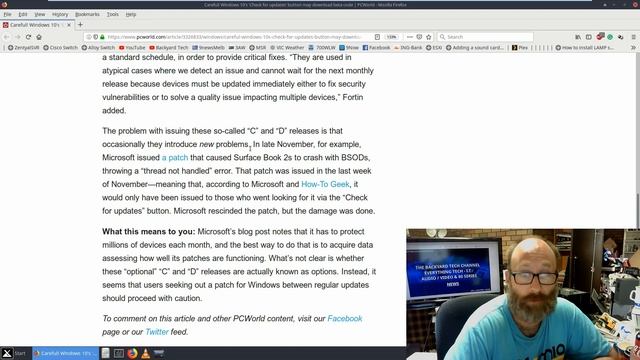Open Backyard Tech bookmark

169,48
